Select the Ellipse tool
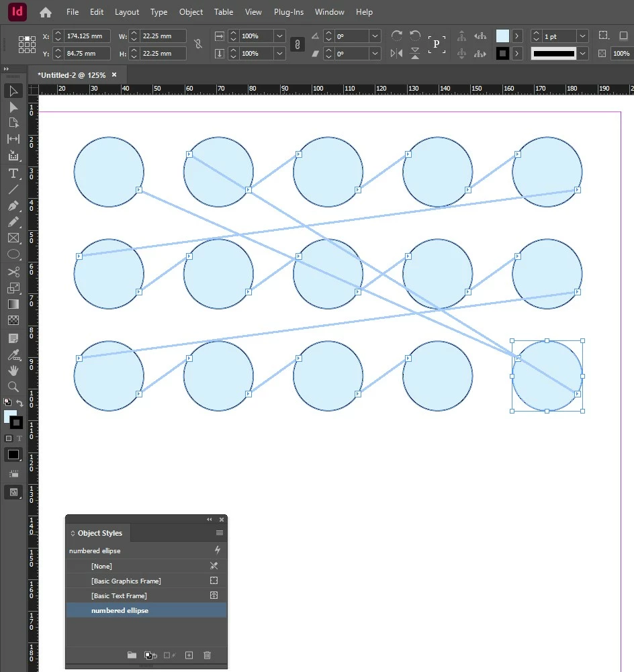The height and width of the screenshot is (672, 634). pyautogui.click(x=13, y=254)
